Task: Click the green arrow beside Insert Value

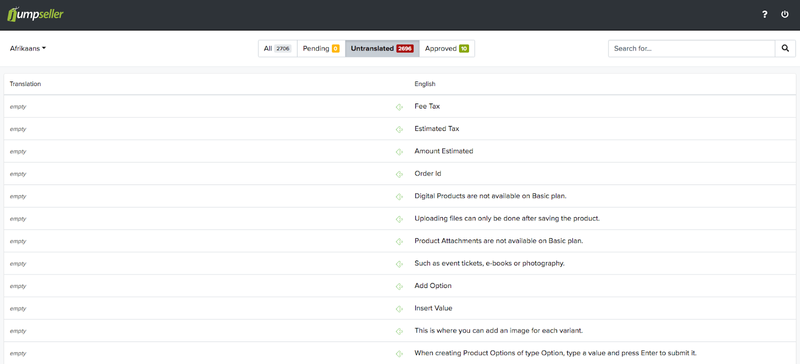Action: pyautogui.click(x=399, y=309)
